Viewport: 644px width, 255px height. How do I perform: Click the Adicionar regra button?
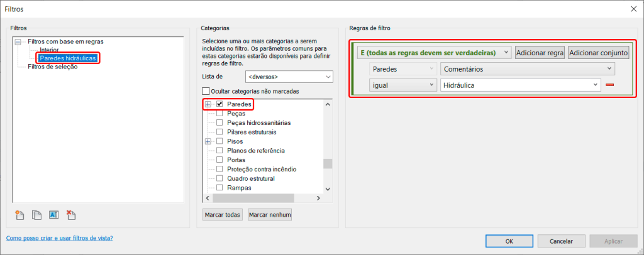point(539,53)
